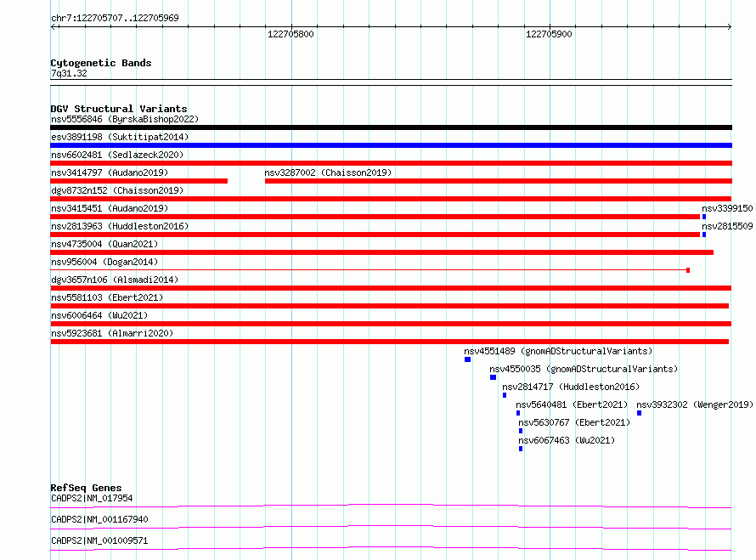Open the dgv3657n106 (Alsmadi2014) label
756x560 pixels.
pos(115,280)
